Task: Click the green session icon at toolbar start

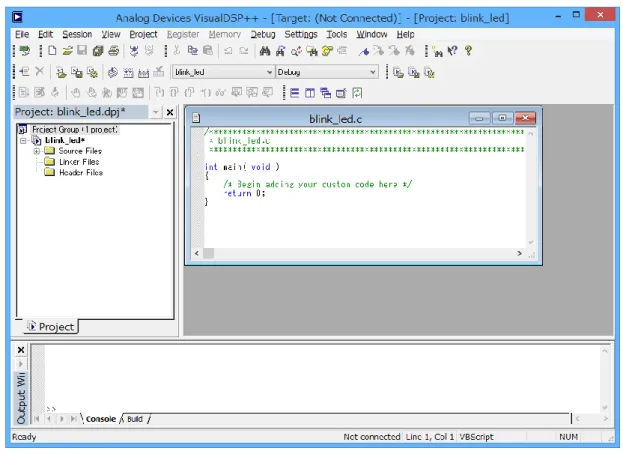Action: (x=25, y=50)
